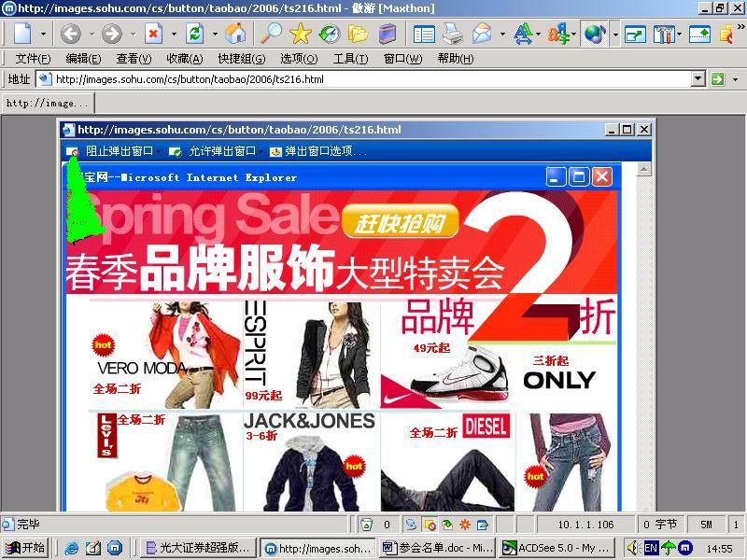Viewport: 747px width, 560px height.
Task: Open the 帮助(H) menu
Action: (456, 59)
